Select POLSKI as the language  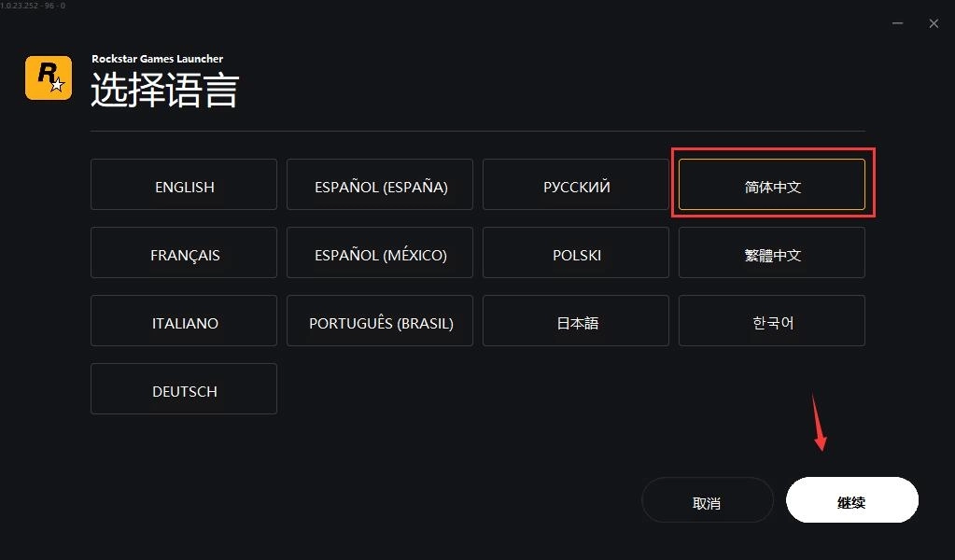[576, 253]
